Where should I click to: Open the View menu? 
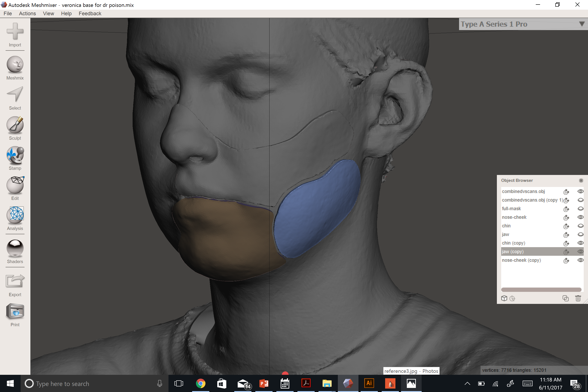(x=49, y=14)
